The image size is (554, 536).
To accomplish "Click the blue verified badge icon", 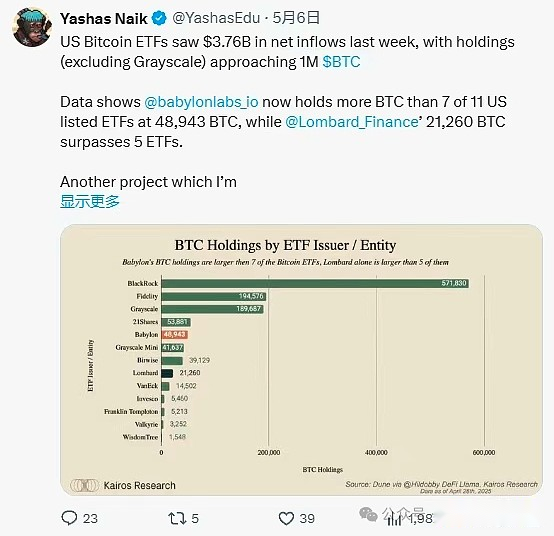I will tap(159, 18).
